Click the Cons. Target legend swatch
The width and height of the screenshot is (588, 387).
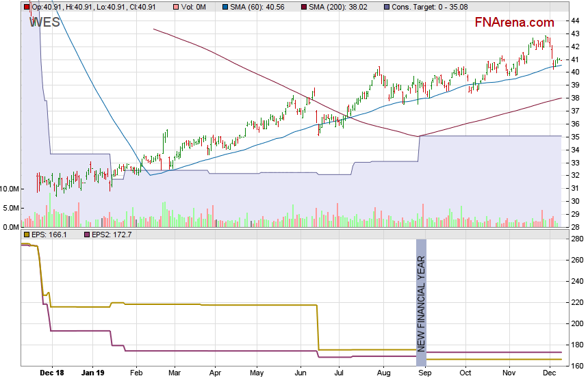coord(387,7)
